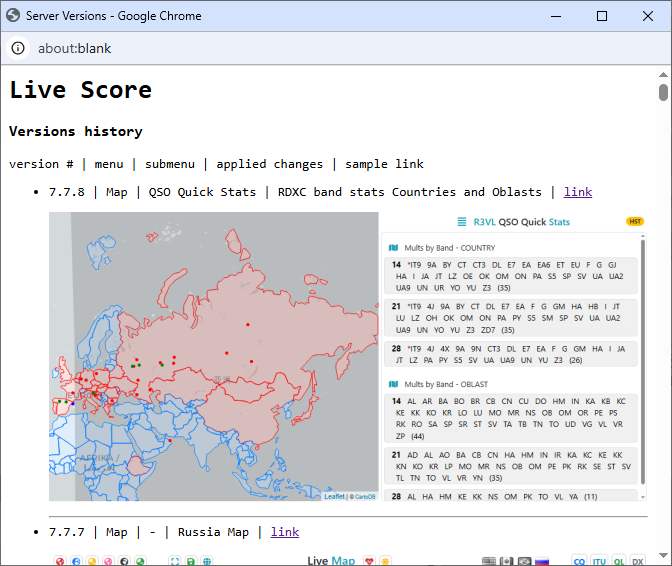Viewport: 672px width, 566px height.
Task: Click the Russian flag icon in Live Map toolbar
Action: click(542, 561)
